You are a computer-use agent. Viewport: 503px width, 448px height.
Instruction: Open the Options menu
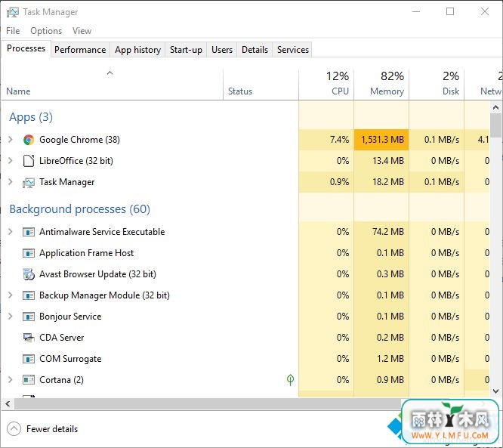[46, 31]
